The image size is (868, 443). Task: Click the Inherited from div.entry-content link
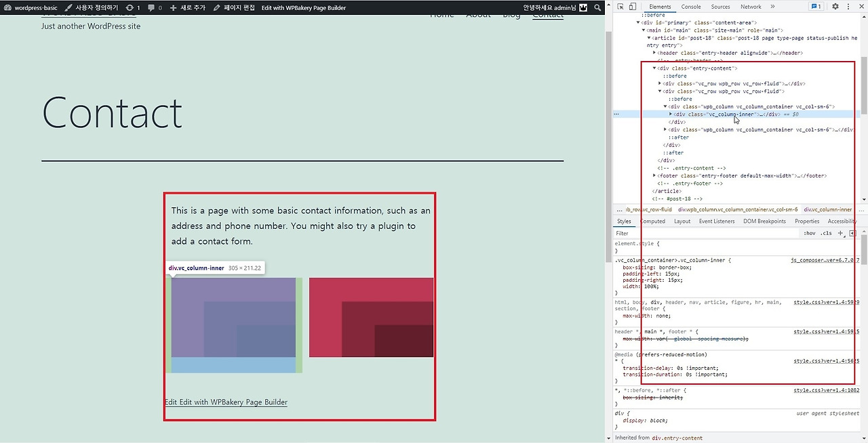(677, 438)
